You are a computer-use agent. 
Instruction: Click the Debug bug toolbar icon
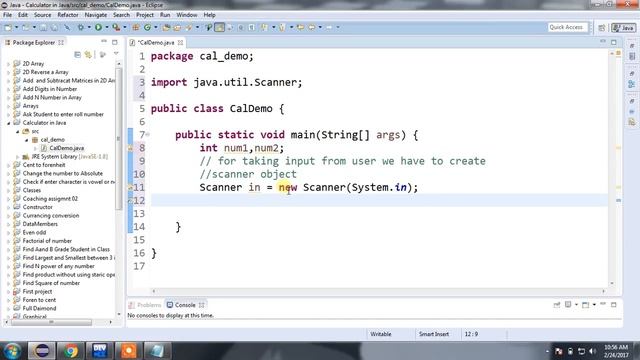[81, 27]
